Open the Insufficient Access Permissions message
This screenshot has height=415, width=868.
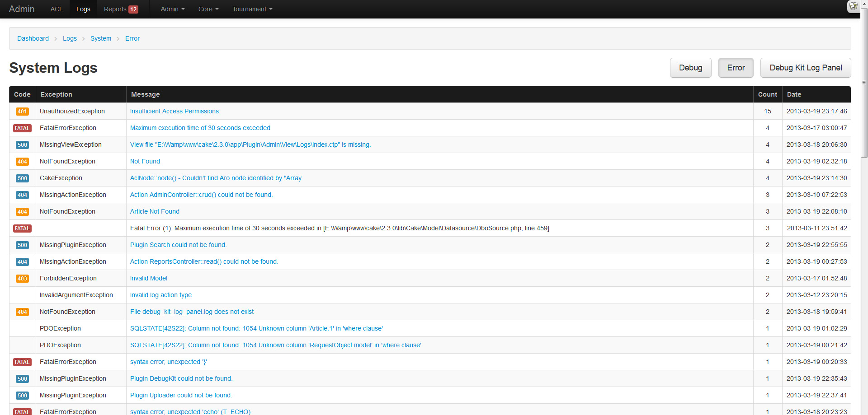[x=174, y=111]
